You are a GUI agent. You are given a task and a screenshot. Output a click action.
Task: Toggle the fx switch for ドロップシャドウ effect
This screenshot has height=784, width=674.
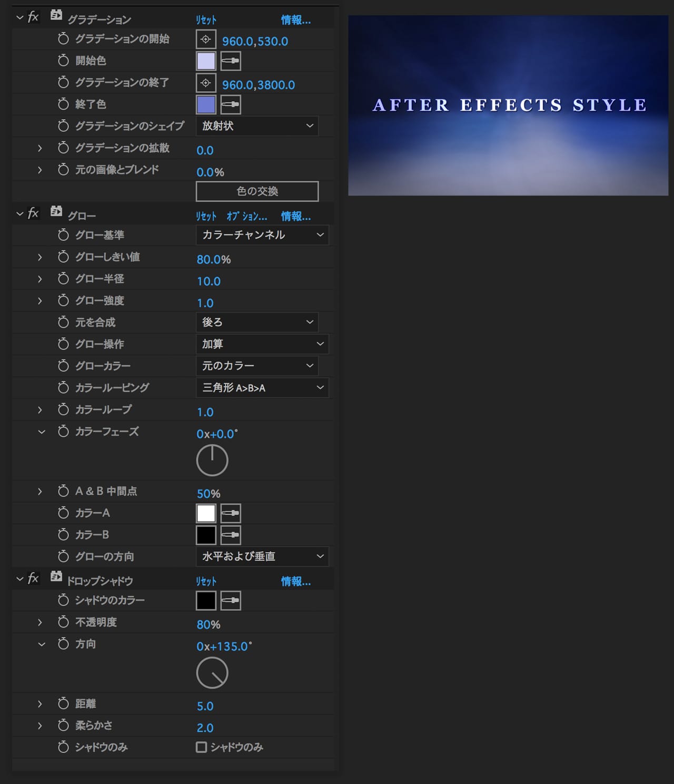coord(33,579)
